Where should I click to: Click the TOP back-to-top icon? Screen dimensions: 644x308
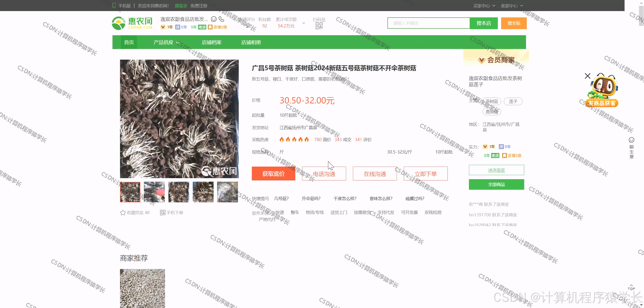(631, 287)
